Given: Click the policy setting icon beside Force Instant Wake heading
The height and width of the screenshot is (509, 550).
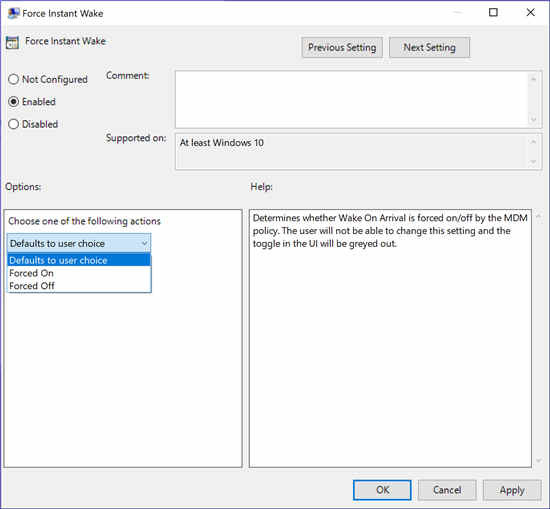Looking at the screenshot, I should [x=12, y=42].
